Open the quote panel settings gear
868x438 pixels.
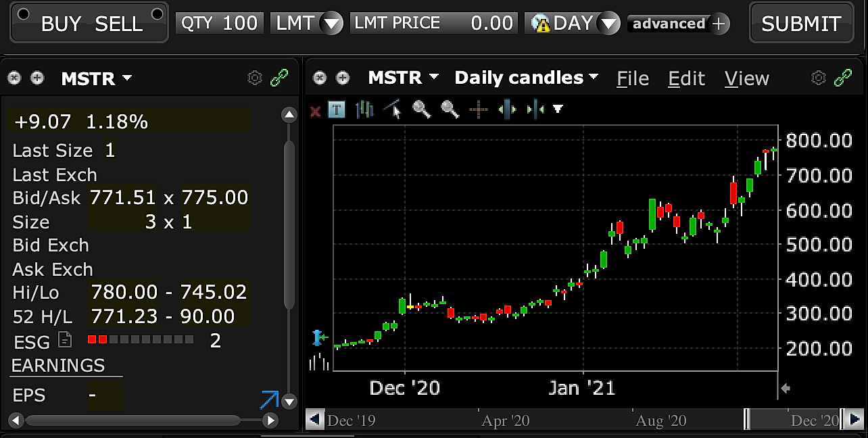255,78
